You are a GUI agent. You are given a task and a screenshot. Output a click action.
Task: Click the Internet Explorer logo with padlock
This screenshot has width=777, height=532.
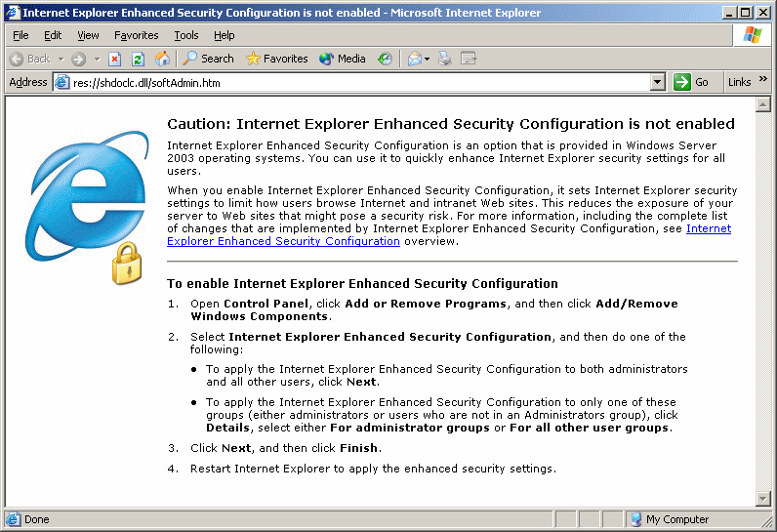[87, 208]
